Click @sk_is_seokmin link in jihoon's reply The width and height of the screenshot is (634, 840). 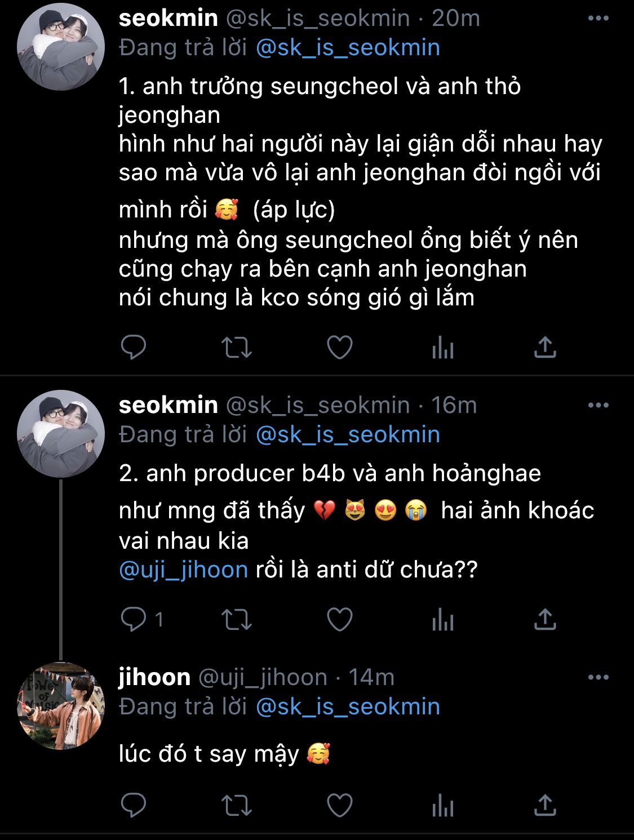tap(348, 706)
